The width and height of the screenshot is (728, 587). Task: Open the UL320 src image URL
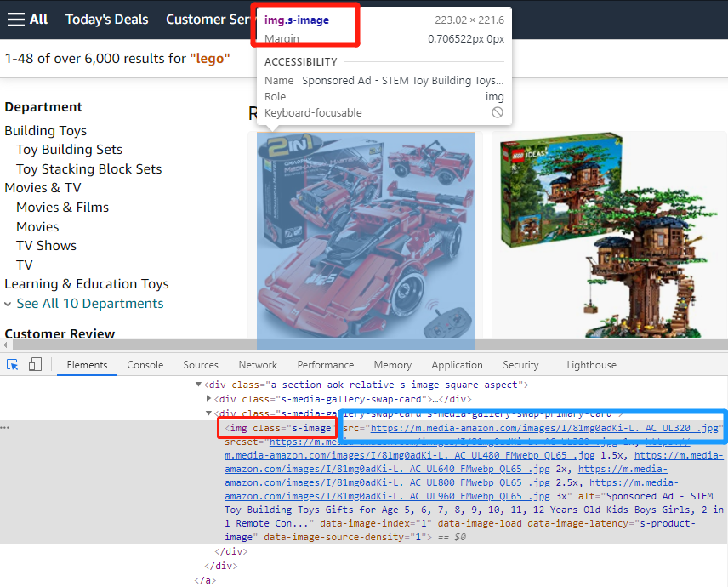point(544,428)
